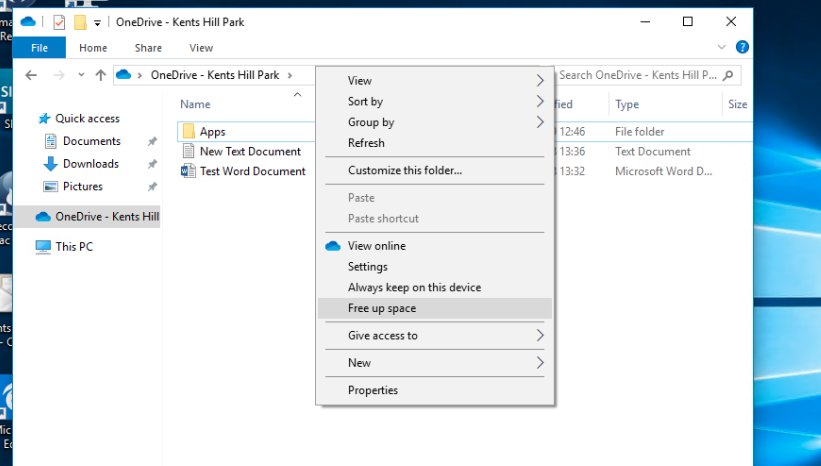Image resolution: width=821 pixels, height=466 pixels.
Task: Click the 'File folder' type cell
Action: pos(639,131)
